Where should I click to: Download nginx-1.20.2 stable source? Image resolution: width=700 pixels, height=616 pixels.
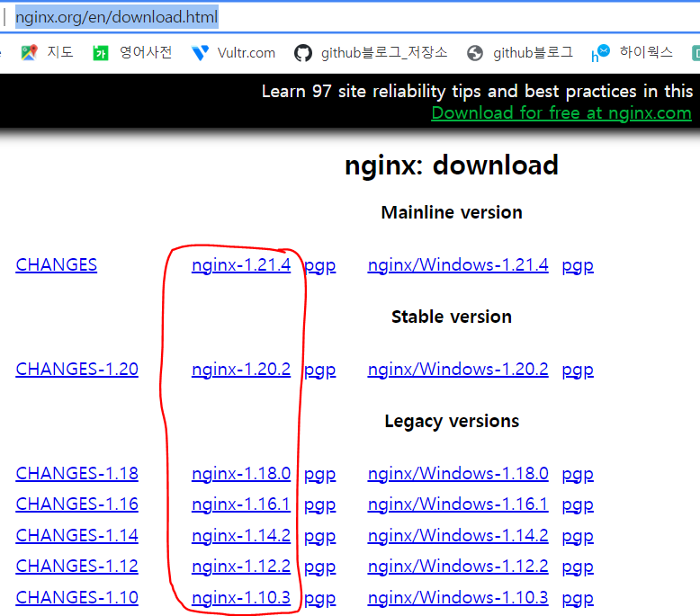241,370
